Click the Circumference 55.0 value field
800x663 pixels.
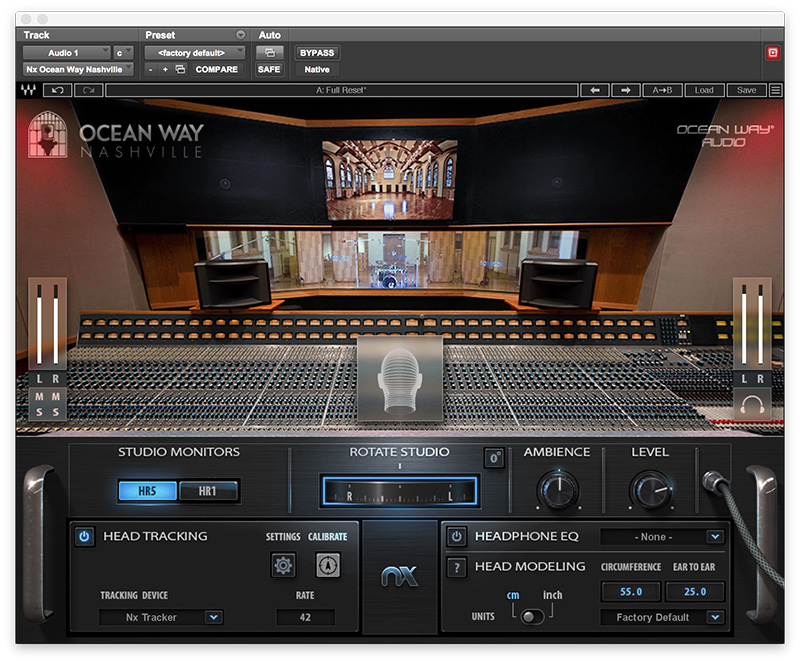(x=631, y=591)
